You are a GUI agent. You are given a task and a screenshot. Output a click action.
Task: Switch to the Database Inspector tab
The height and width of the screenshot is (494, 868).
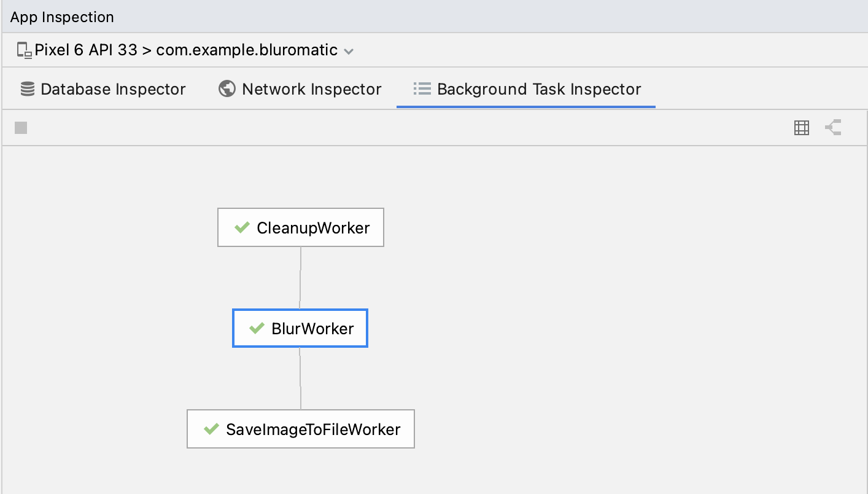pyautogui.click(x=112, y=89)
